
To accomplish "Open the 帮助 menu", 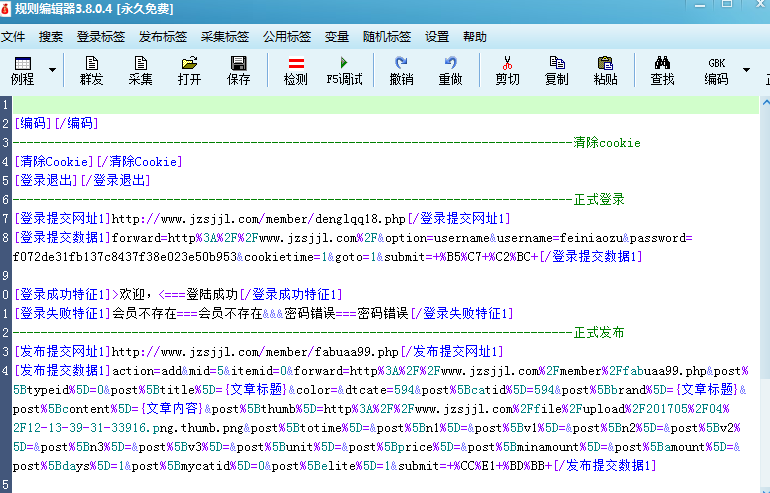I will pyautogui.click(x=475, y=37).
